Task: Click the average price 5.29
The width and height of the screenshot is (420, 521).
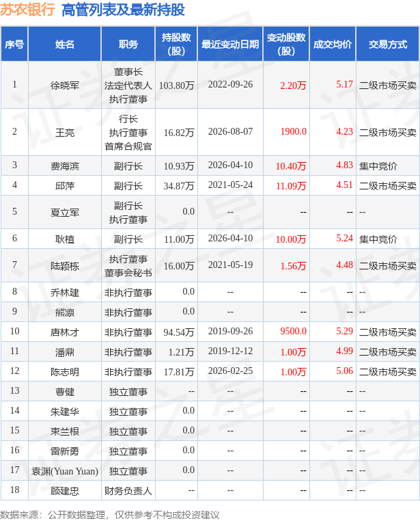Action: [344, 331]
